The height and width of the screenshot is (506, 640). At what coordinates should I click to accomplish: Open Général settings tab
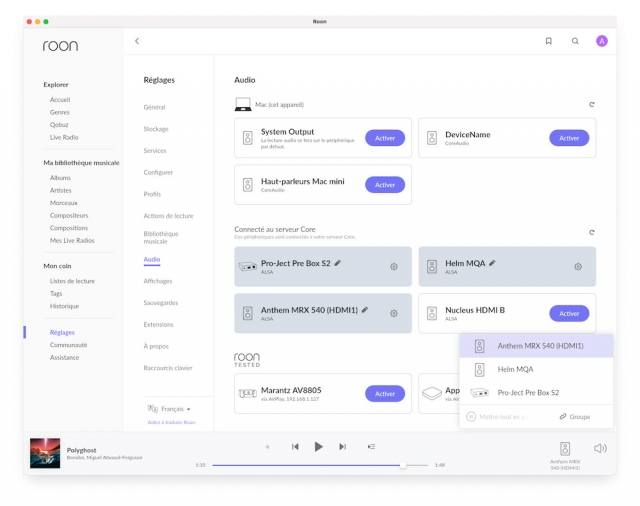coord(154,107)
